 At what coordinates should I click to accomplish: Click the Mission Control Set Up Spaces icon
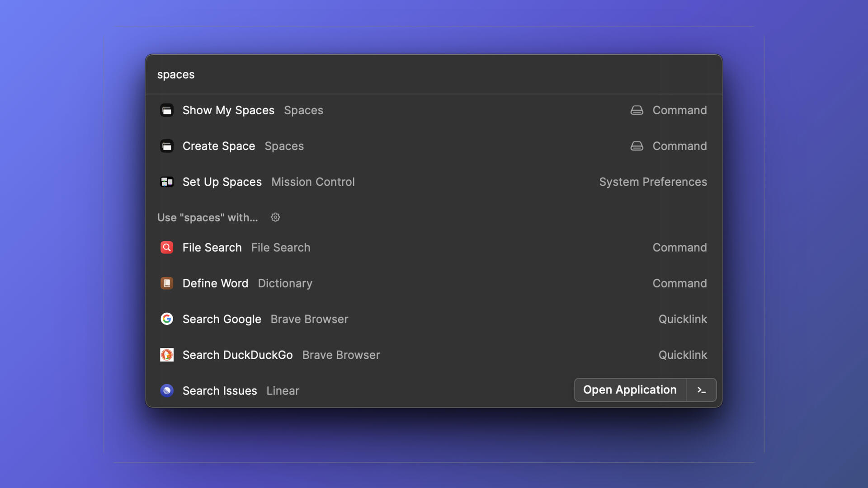(x=167, y=182)
